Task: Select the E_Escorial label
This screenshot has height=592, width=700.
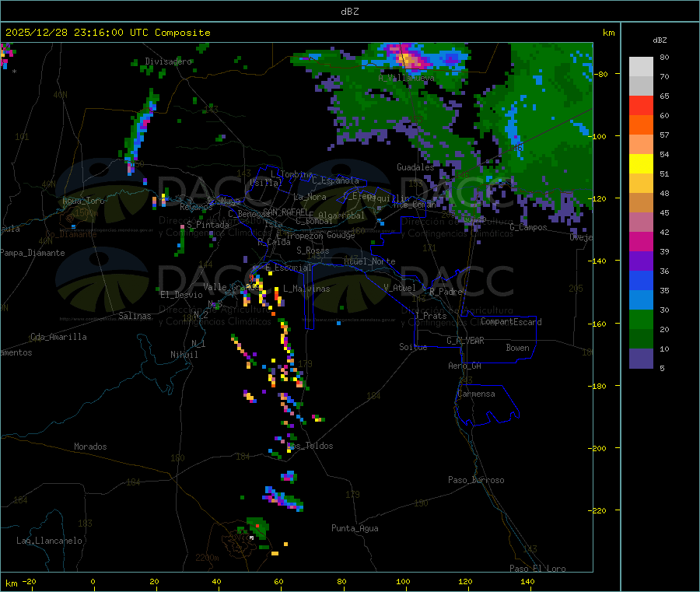Action: click(288, 268)
